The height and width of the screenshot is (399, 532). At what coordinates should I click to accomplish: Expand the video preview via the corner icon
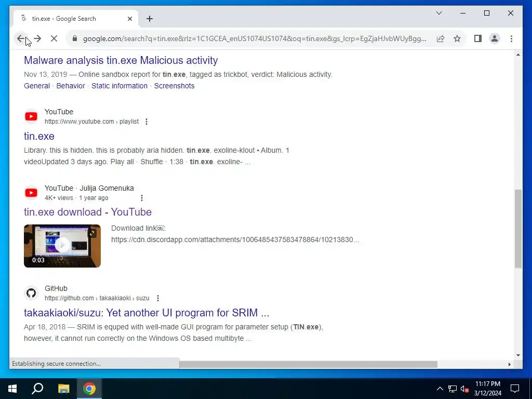click(92, 233)
